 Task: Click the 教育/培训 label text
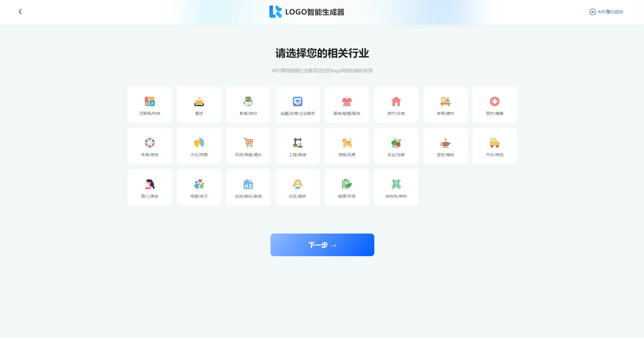248,113
